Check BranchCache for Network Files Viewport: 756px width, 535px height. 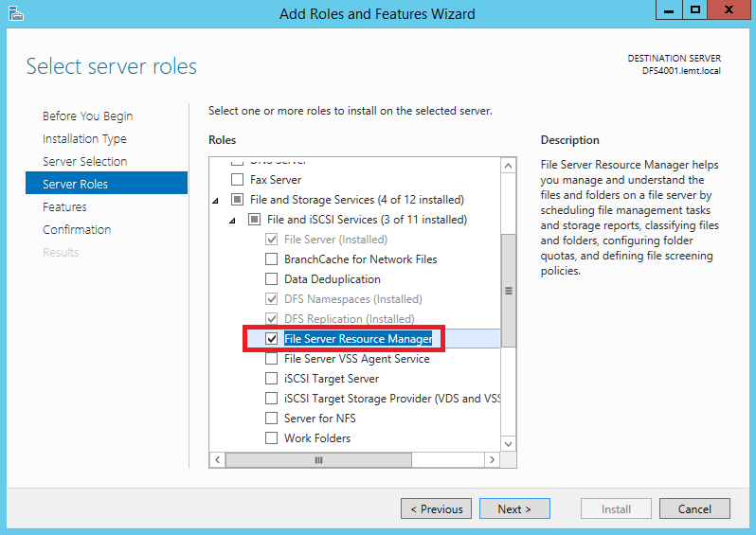(272, 259)
